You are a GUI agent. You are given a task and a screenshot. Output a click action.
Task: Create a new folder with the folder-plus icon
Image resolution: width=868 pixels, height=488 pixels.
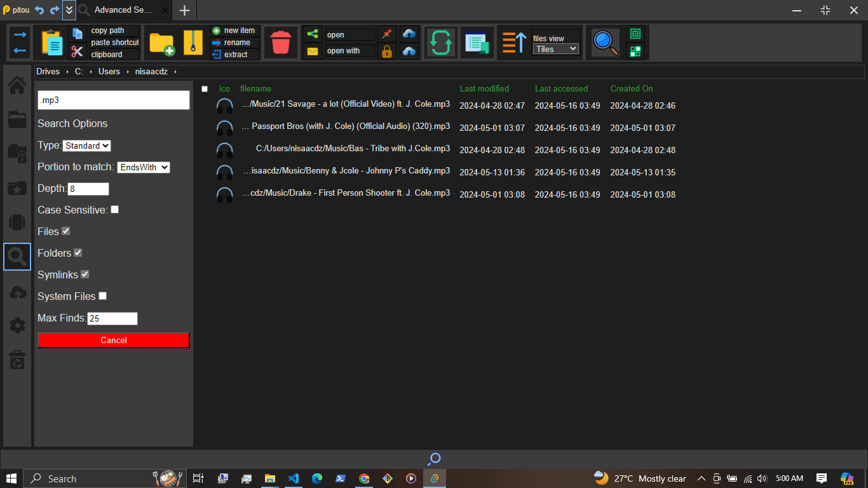tap(162, 43)
